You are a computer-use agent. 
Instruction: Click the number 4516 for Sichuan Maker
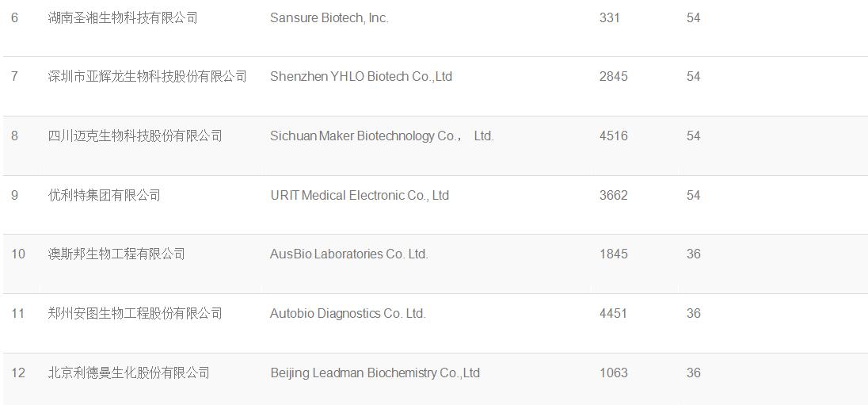(613, 136)
